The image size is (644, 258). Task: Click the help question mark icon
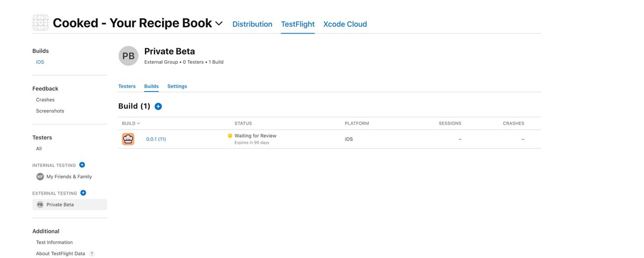coord(92,254)
